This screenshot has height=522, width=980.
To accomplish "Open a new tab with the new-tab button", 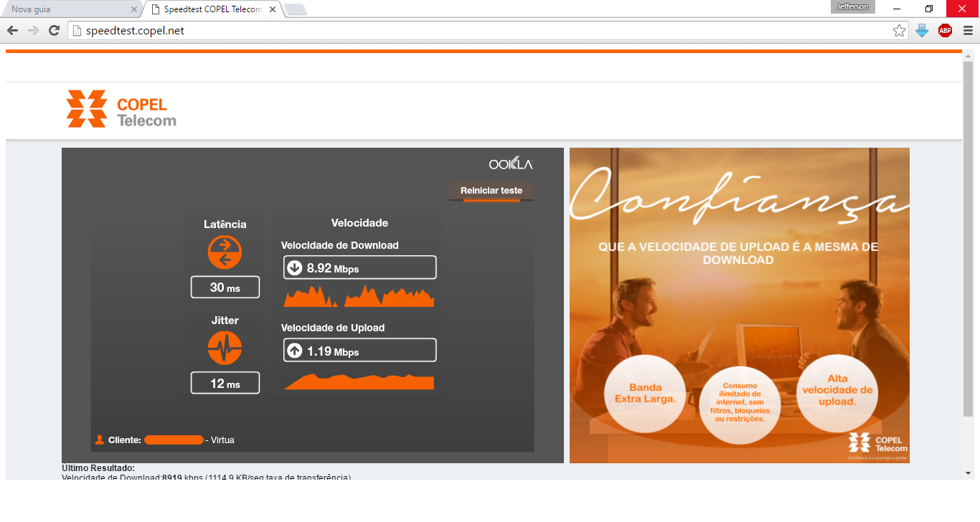I will click(x=296, y=10).
